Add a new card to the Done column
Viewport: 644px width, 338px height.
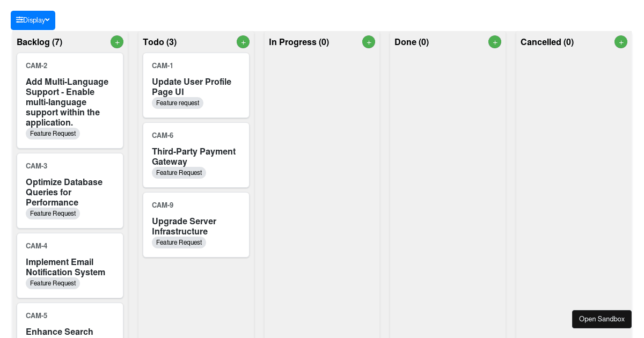coord(495,42)
